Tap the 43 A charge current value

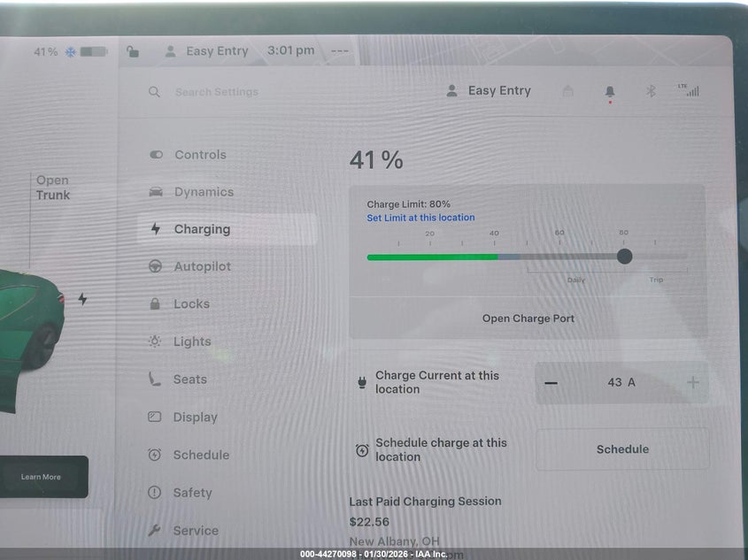pyautogui.click(x=621, y=382)
